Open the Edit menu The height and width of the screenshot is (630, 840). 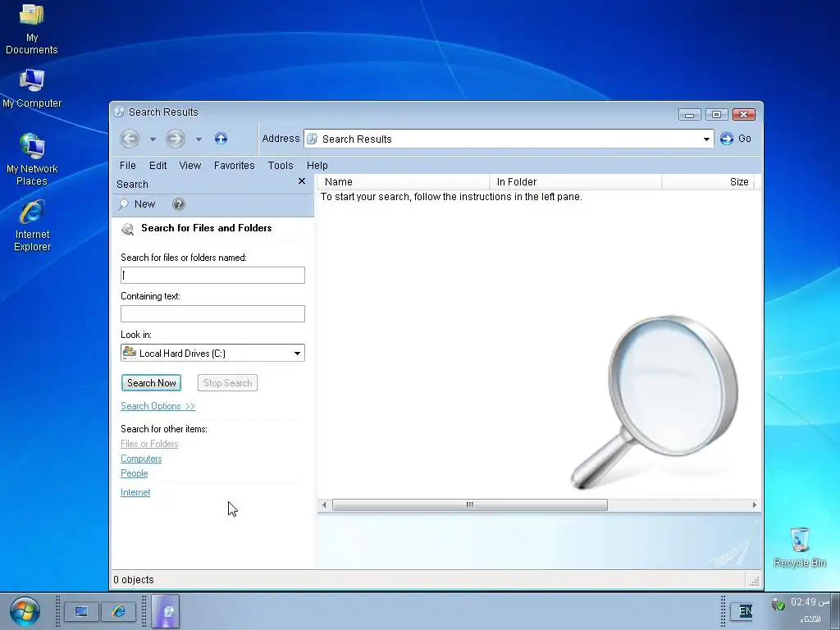(157, 166)
